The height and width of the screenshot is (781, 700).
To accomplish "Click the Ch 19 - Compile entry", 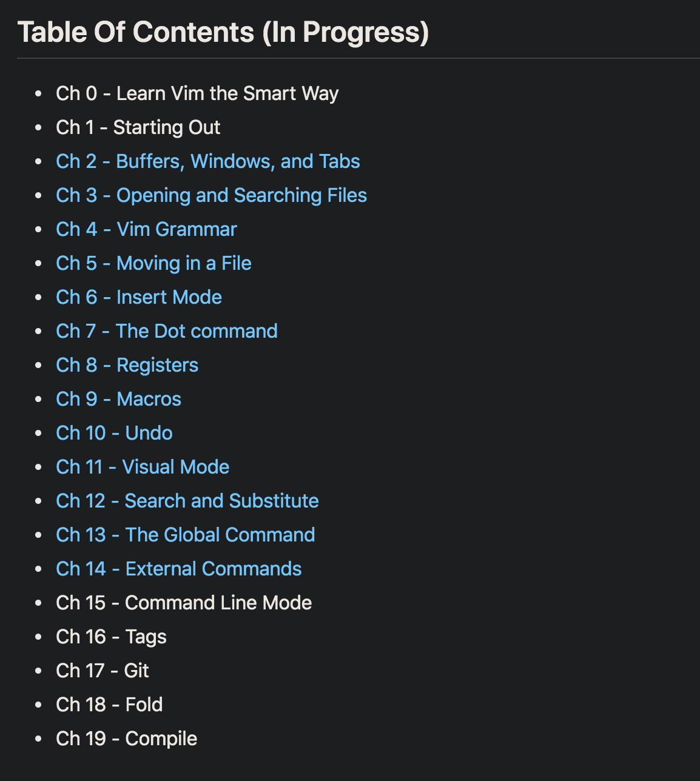I will coord(127,739).
